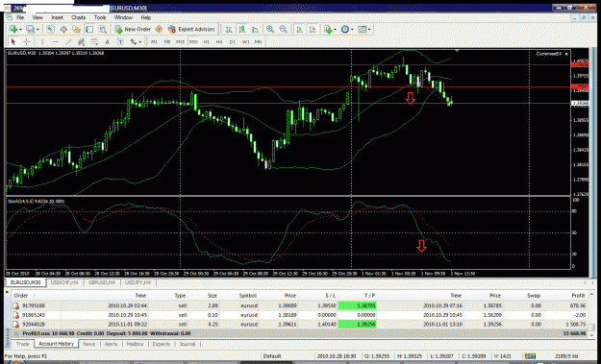Open the Data Window crosshair icon

63,29
